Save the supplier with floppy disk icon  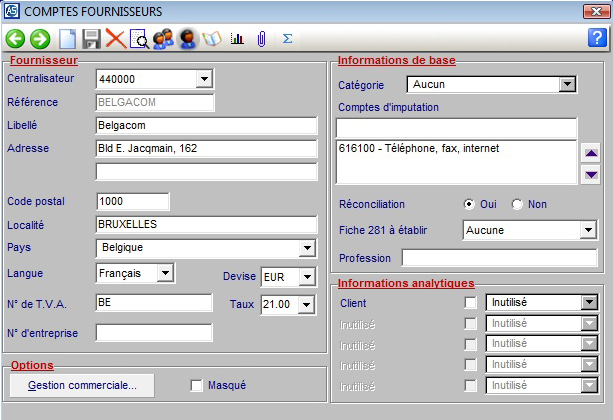91,39
